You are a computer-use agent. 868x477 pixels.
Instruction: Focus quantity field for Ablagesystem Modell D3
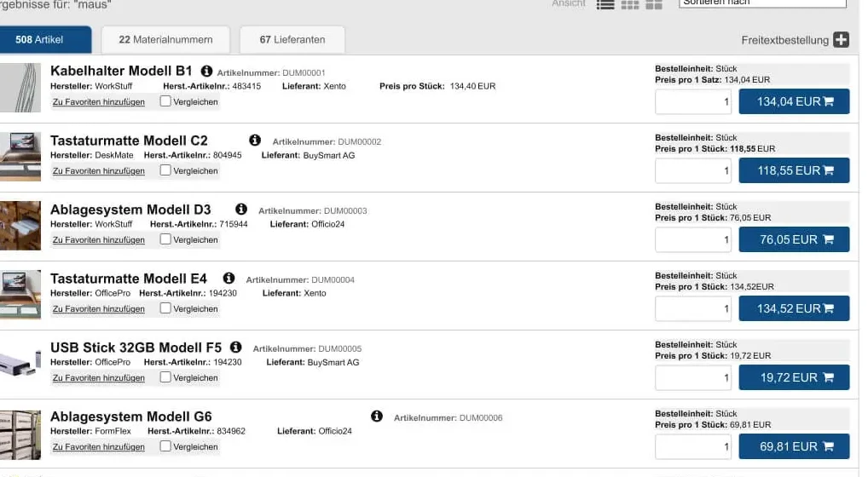pyautogui.click(x=693, y=240)
